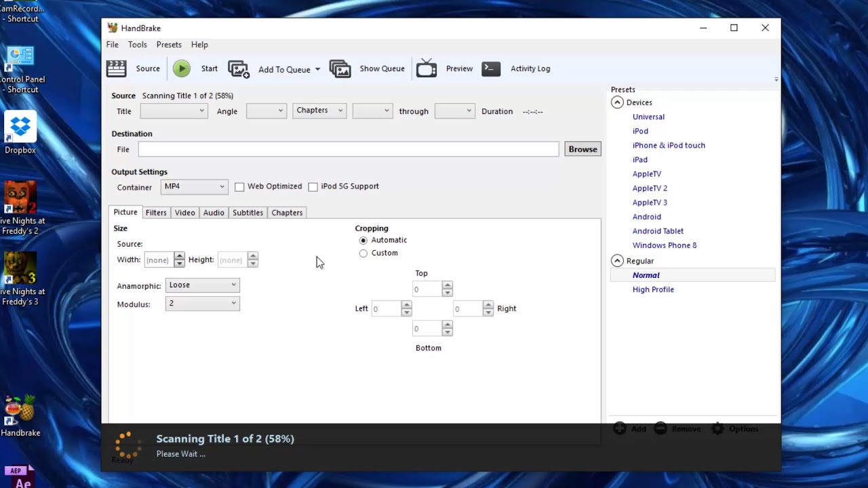
Task: Select the Windows Phone 8 preset
Action: click(665, 245)
